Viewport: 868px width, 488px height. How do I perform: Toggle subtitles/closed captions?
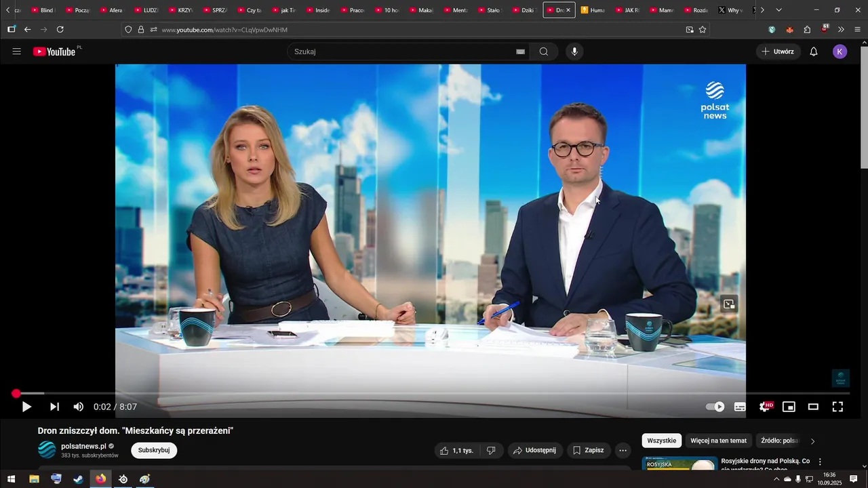(x=740, y=407)
